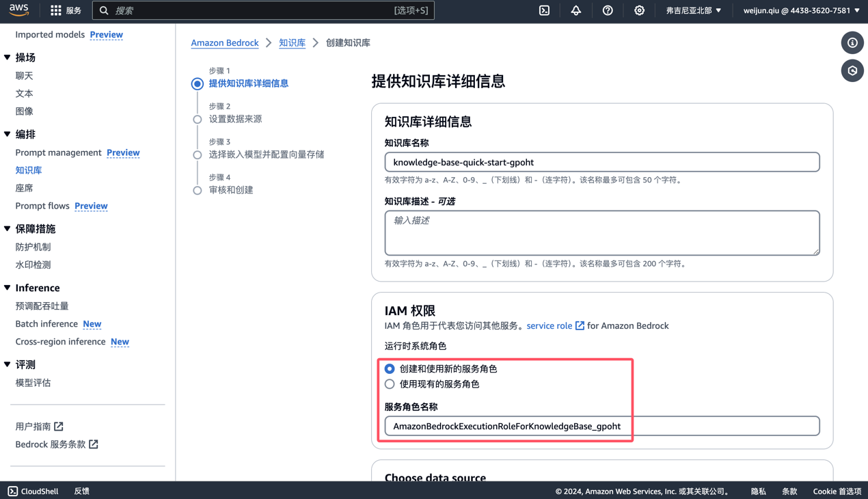
Task: Click the search magnifier icon
Action: (104, 10)
